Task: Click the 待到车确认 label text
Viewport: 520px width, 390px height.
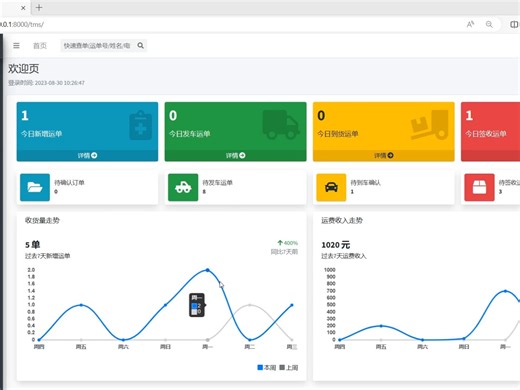Action: point(365,182)
